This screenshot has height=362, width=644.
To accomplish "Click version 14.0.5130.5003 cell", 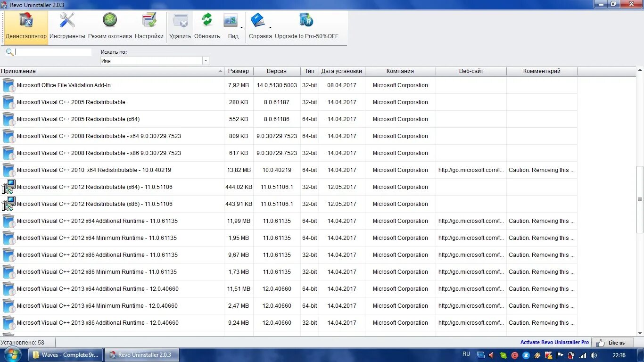I will [277, 85].
